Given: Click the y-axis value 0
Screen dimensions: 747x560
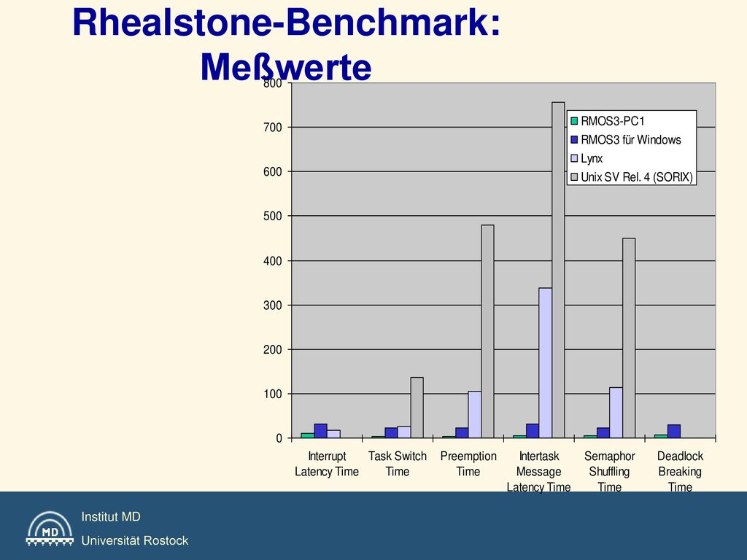Looking at the screenshot, I should [279, 438].
